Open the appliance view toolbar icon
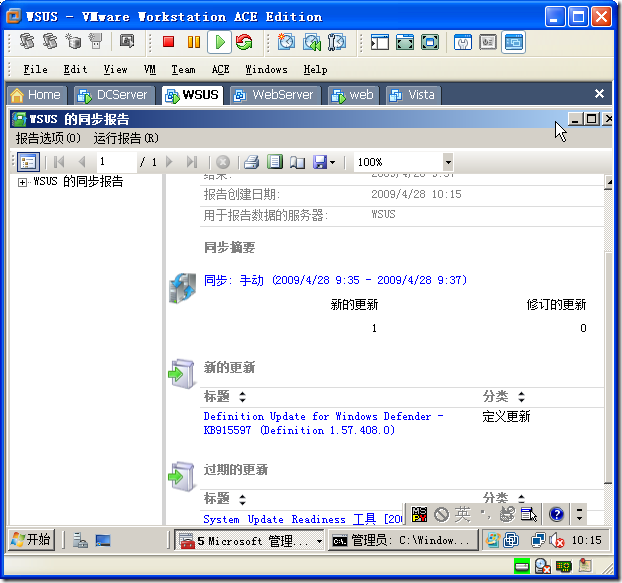This screenshot has height=583, width=622. coord(488,42)
